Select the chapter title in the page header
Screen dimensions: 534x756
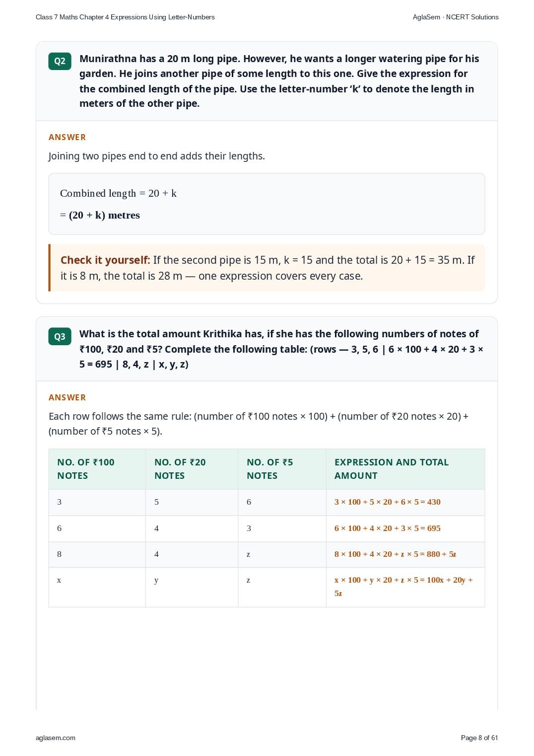[125, 17]
